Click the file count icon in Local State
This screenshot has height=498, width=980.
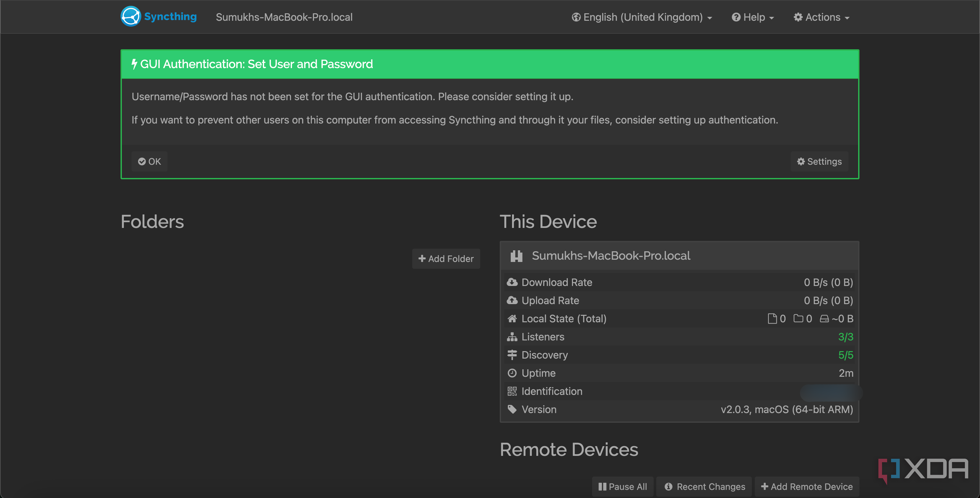[772, 319]
